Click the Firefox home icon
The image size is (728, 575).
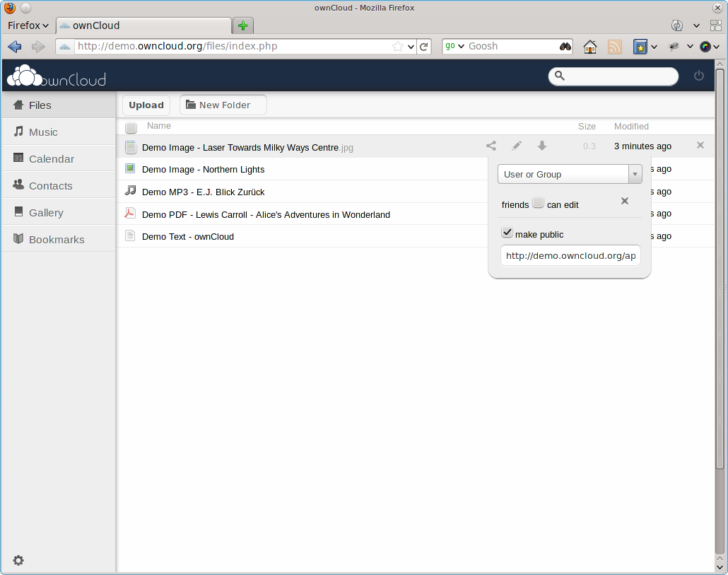tap(589, 47)
